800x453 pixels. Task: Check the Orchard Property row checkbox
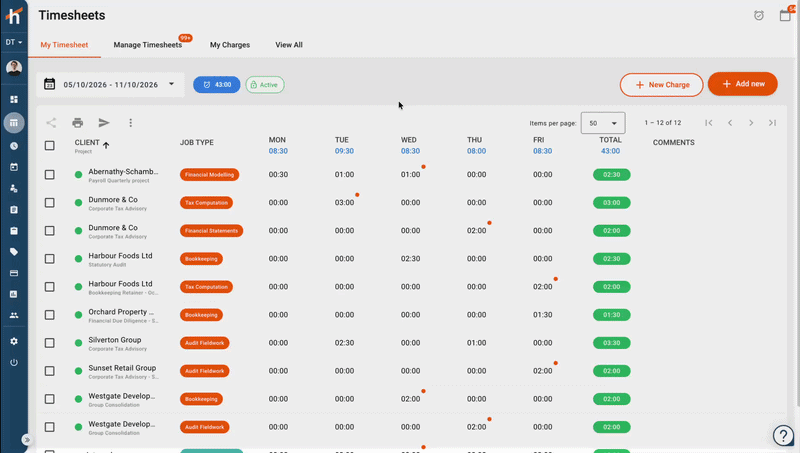pyautogui.click(x=49, y=315)
